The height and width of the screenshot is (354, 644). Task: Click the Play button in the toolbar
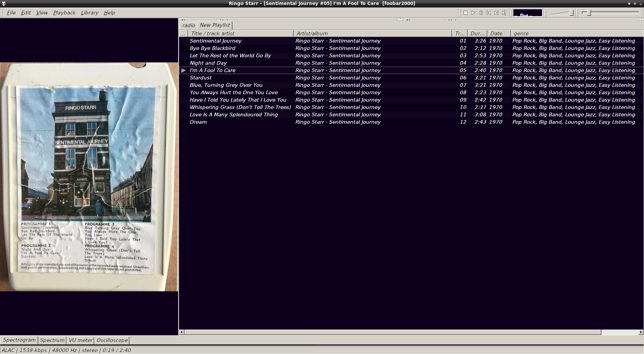(473, 13)
